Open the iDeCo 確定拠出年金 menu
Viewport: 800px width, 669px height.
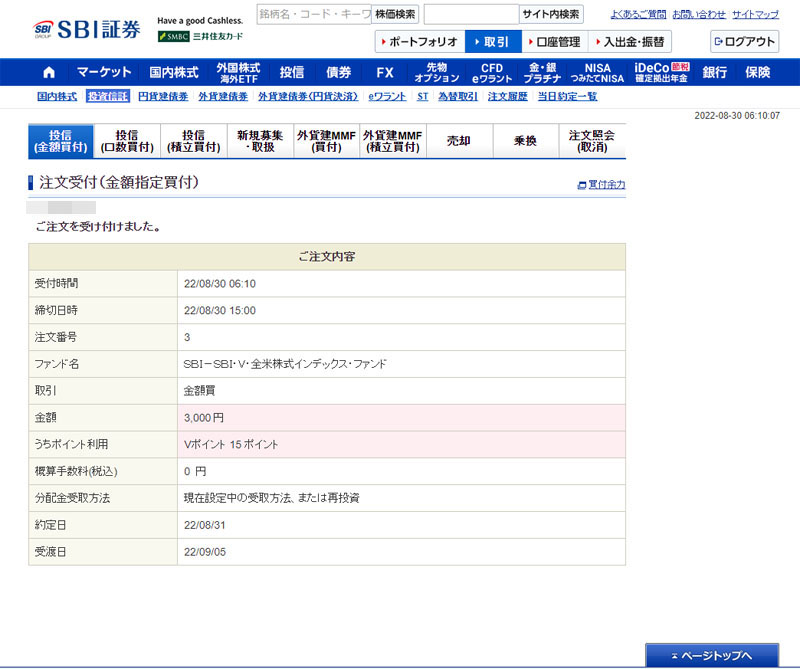click(661, 72)
